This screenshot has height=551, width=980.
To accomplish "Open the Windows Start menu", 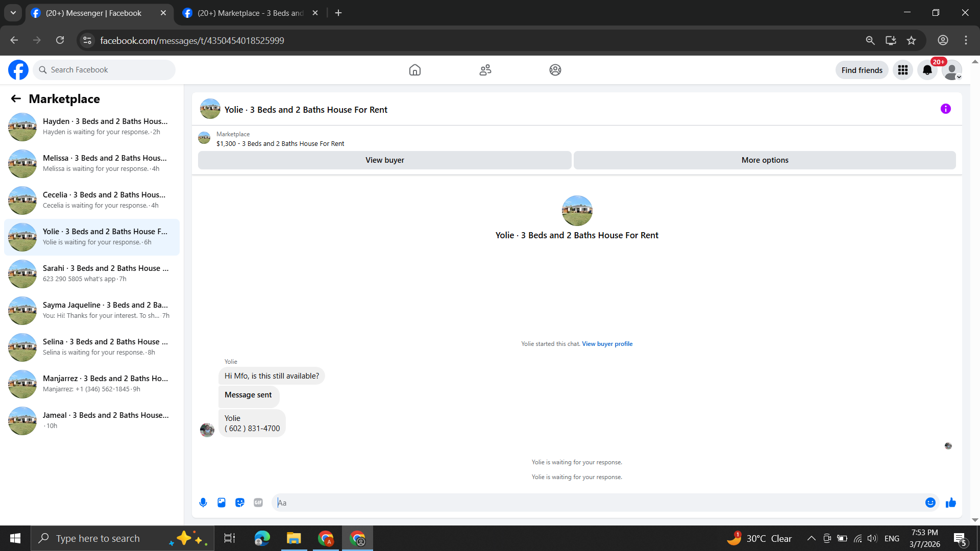I will 15,538.
